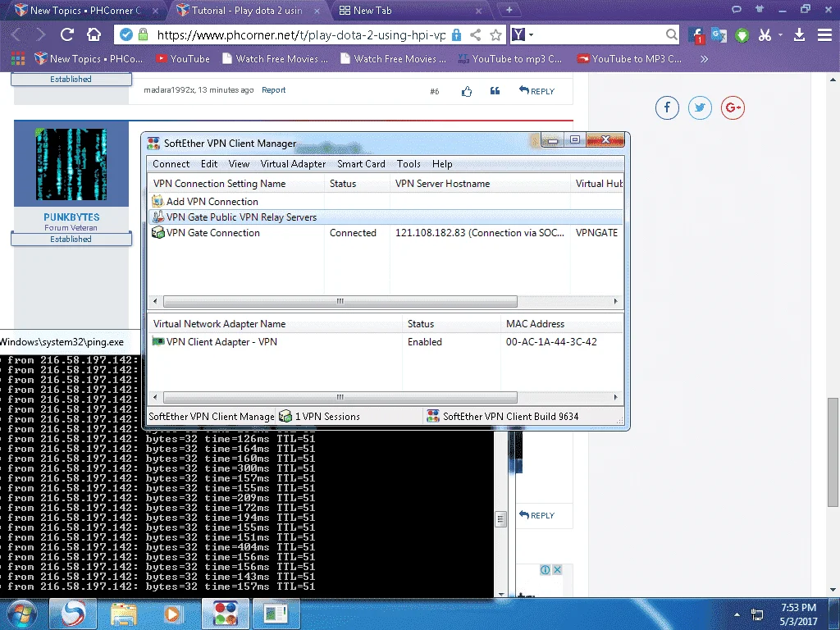Open the browser downloads icon
840x630 pixels.
799,34
